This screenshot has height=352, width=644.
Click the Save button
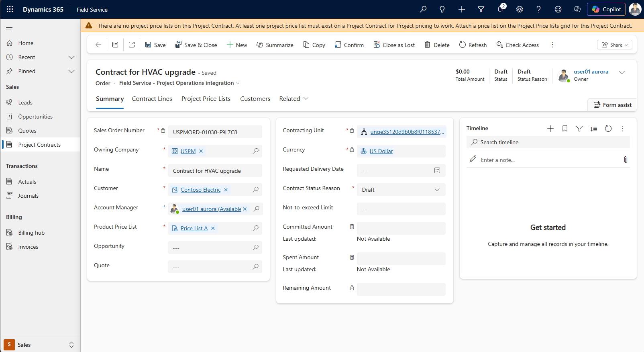[x=155, y=45]
